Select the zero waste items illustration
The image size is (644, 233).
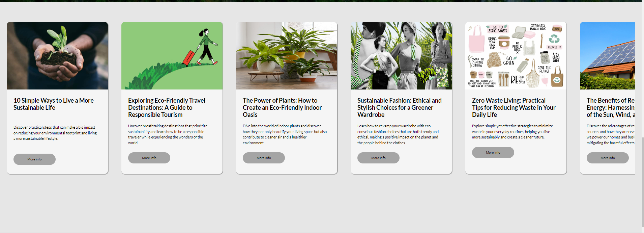[516, 56]
